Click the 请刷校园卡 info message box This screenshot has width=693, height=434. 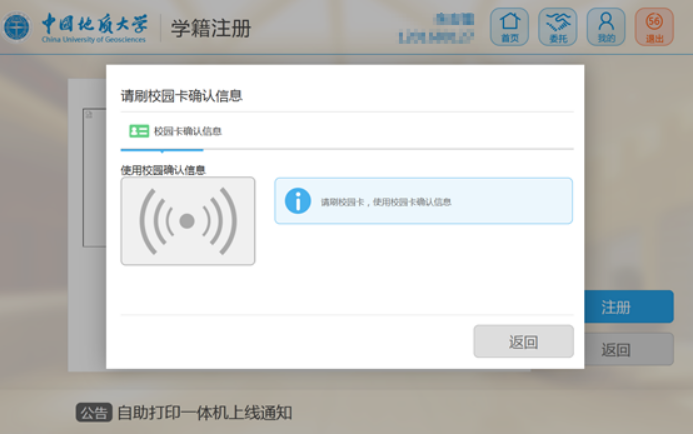423,201
